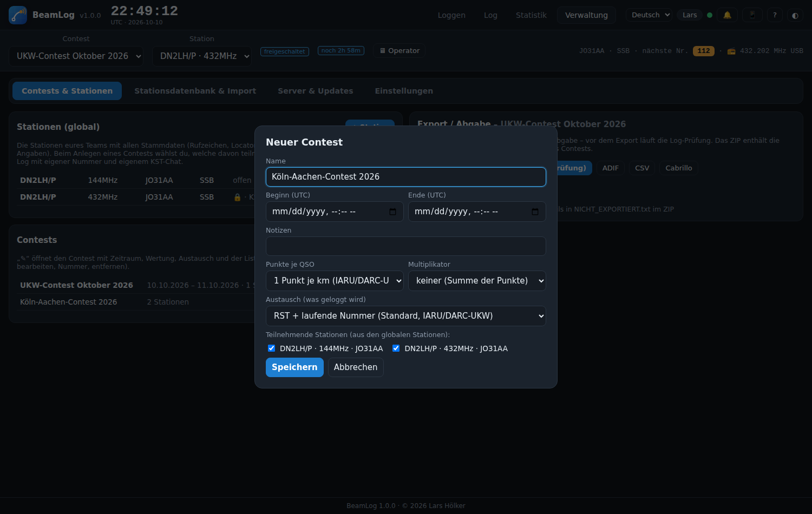Click the ADIF export button

pos(611,168)
